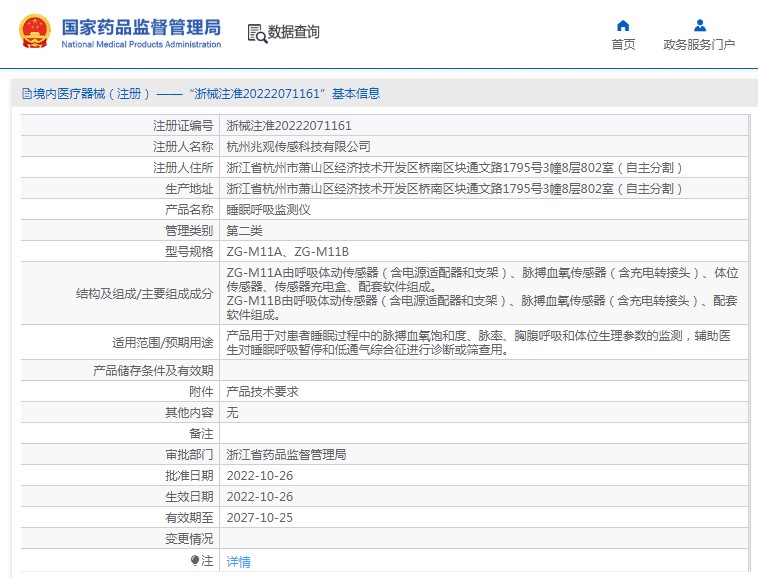758x578 pixels.
Task: Go to 政务服务门户 portal
Action: tap(699, 45)
